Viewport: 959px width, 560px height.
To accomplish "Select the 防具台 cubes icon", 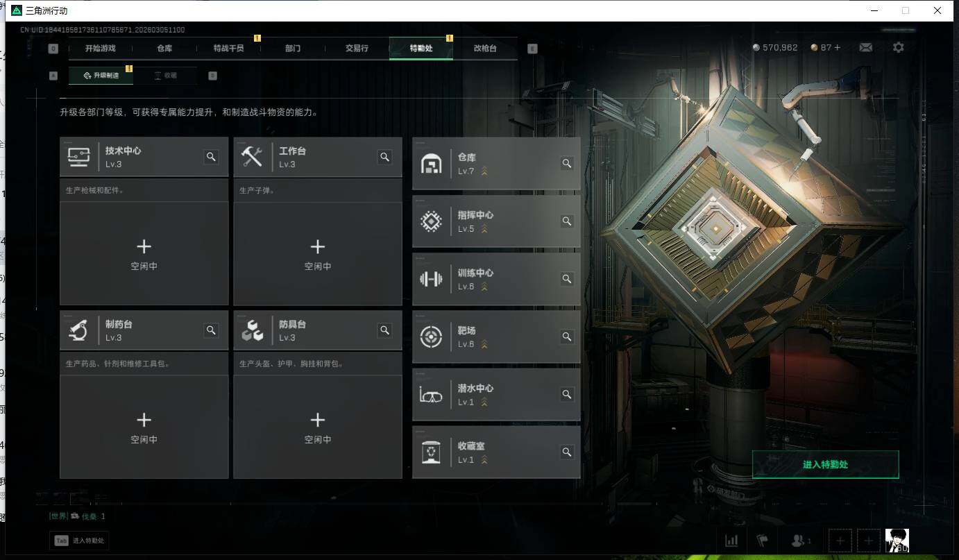I will [252, 332].
